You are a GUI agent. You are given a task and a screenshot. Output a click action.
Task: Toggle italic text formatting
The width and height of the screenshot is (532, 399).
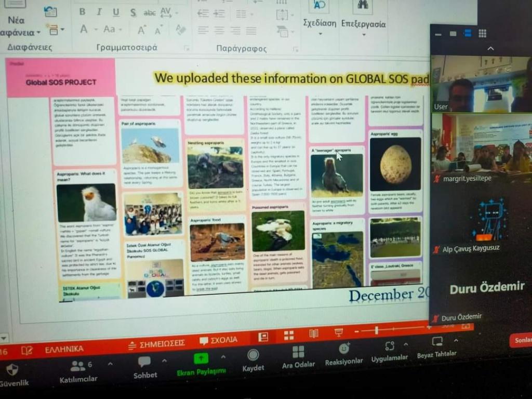pos(99,11)
